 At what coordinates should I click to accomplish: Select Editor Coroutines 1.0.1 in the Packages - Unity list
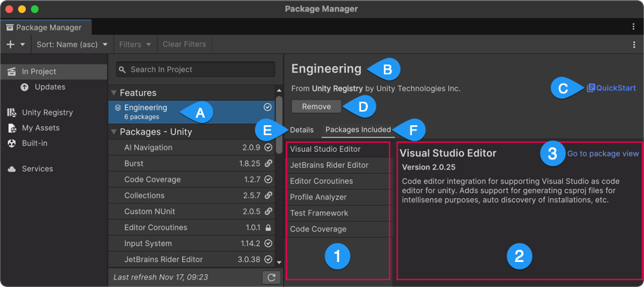[x=192, y=228]
